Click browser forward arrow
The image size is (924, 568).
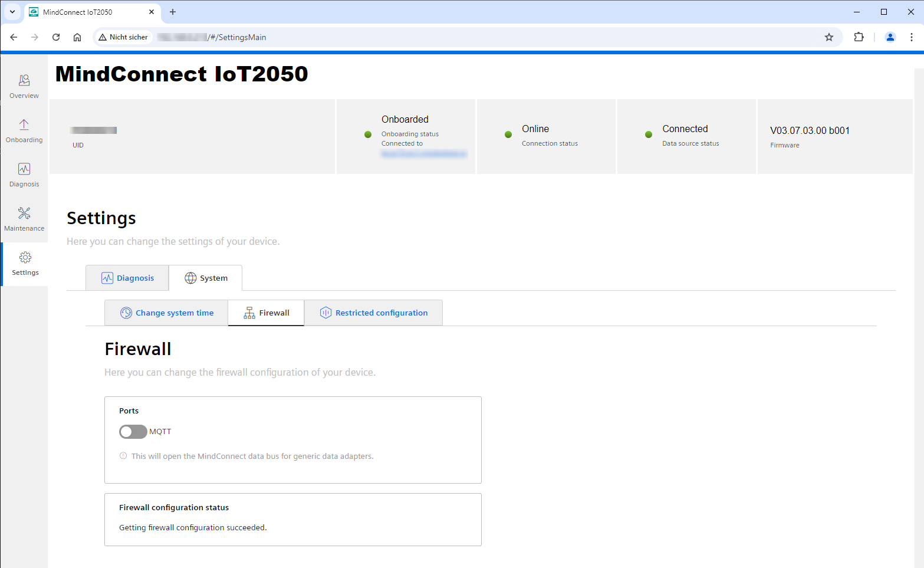pos(35,37)
